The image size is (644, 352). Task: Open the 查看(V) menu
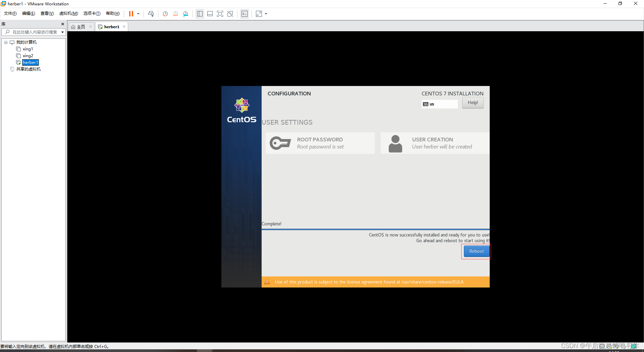[47, 13]
